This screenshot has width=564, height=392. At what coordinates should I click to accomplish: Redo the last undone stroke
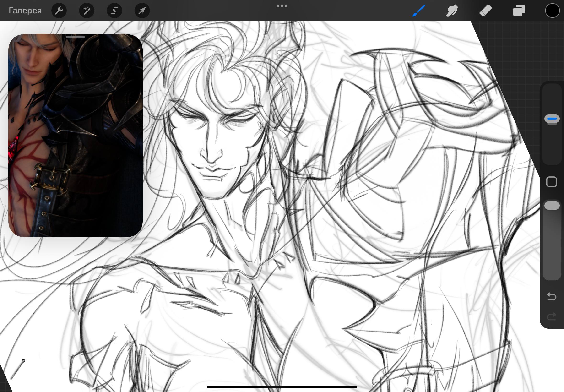tap(552, 317)
